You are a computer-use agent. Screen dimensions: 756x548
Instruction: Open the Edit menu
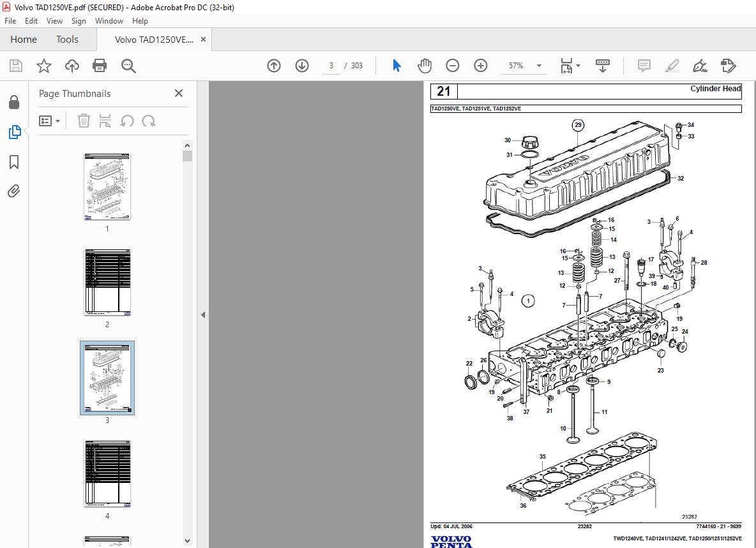[31, 20]
